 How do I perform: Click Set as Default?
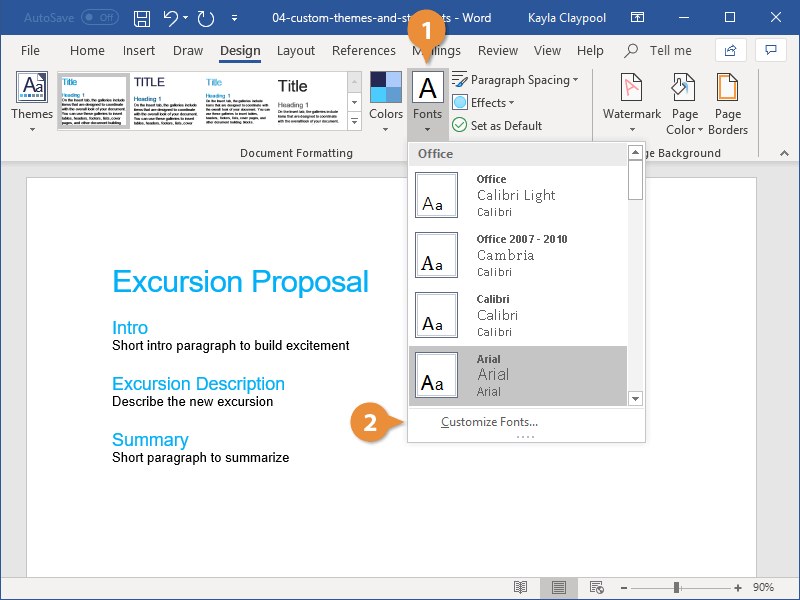(497, 126)
